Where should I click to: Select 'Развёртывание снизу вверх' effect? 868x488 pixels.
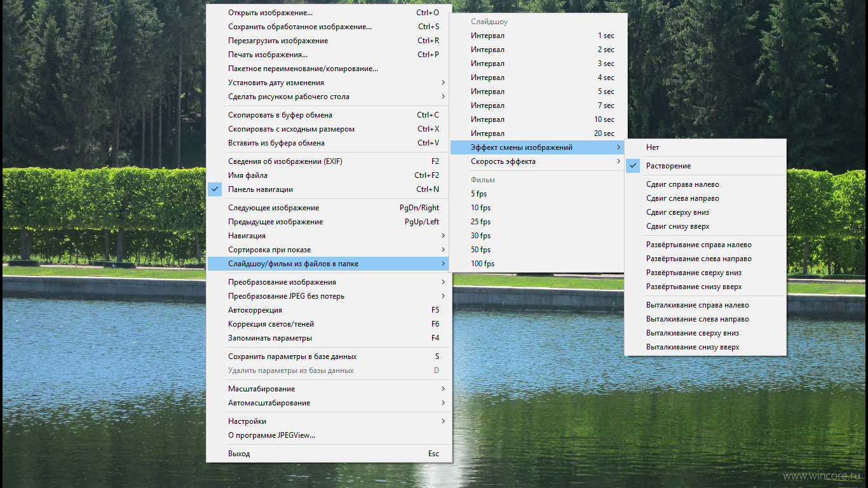[705, 287]
